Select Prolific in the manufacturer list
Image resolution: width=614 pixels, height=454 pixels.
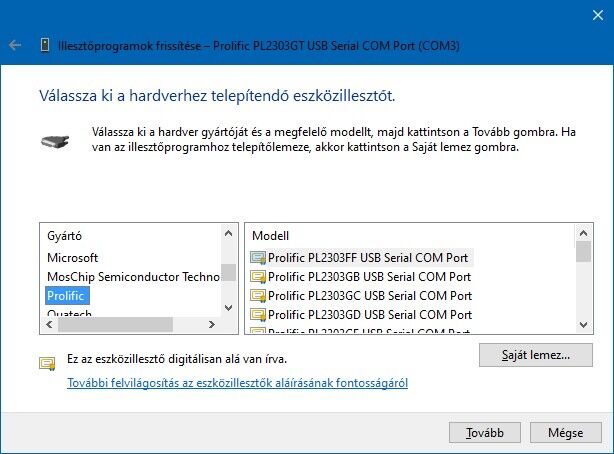(x=66, y=296)
